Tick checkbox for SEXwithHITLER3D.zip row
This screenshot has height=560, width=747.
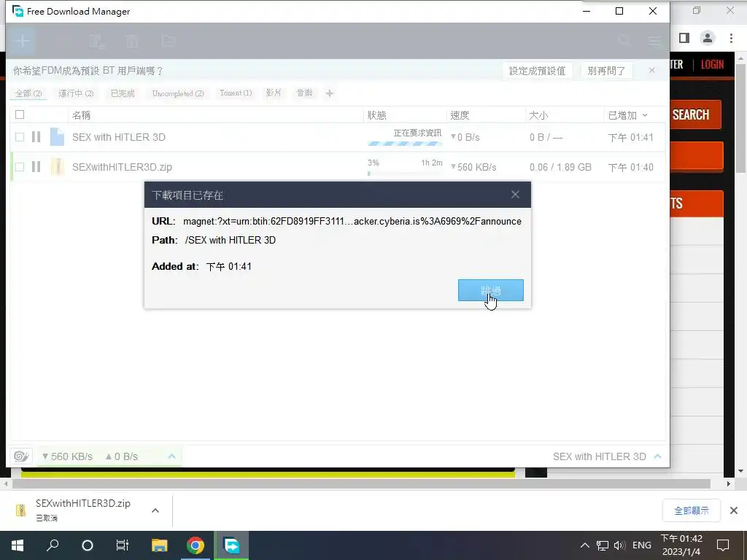(20, 167)
